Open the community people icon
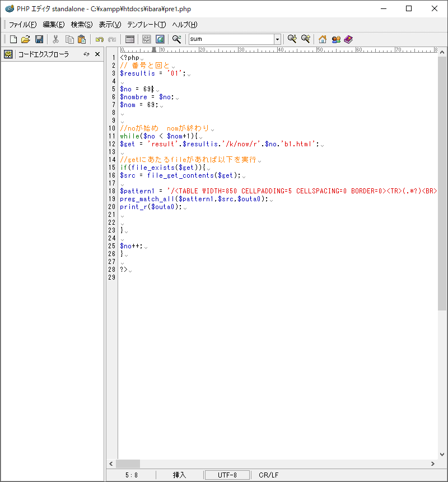The width and height of the screenshot is (448, 482). (x=336, y=39)
